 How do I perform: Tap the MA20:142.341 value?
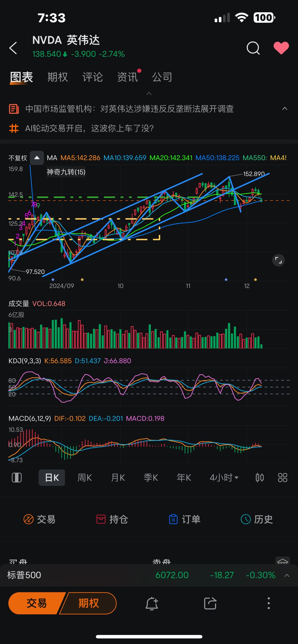(171, 158)
